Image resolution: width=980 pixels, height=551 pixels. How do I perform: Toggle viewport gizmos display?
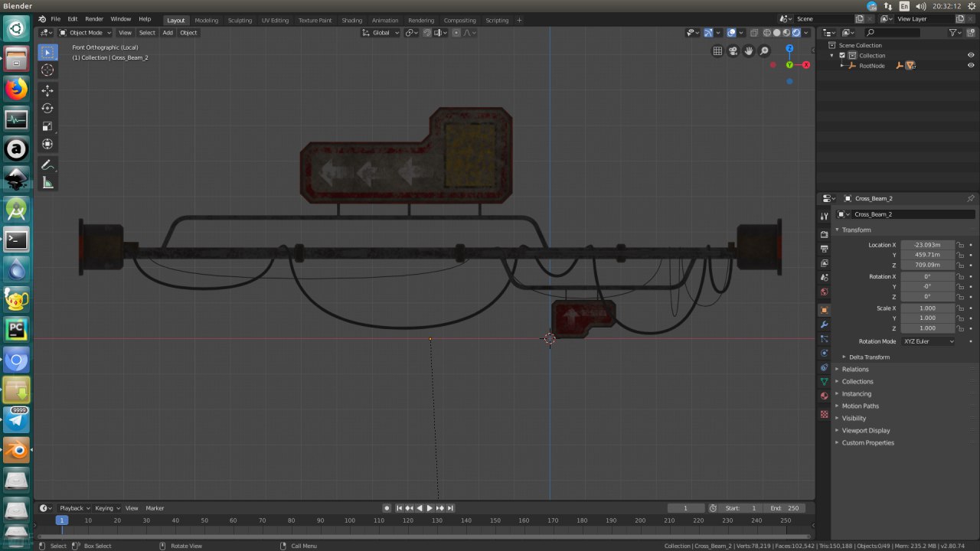708,32
